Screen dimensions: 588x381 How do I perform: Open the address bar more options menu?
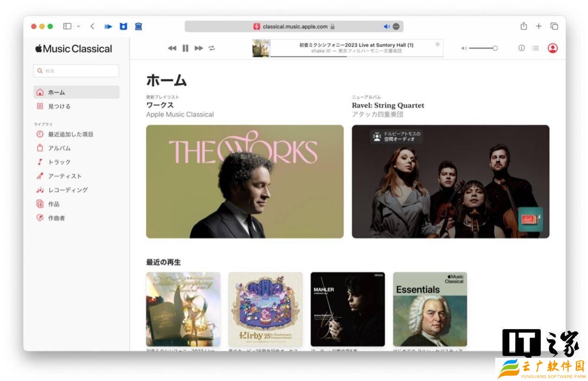(x=396, y=26)
